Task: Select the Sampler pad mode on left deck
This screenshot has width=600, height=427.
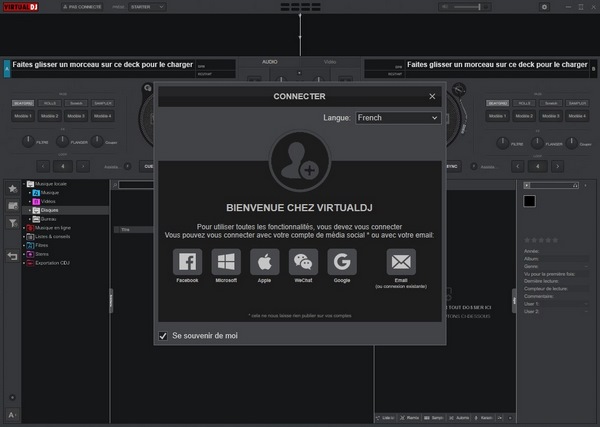Action: click(x=103, y=103)
